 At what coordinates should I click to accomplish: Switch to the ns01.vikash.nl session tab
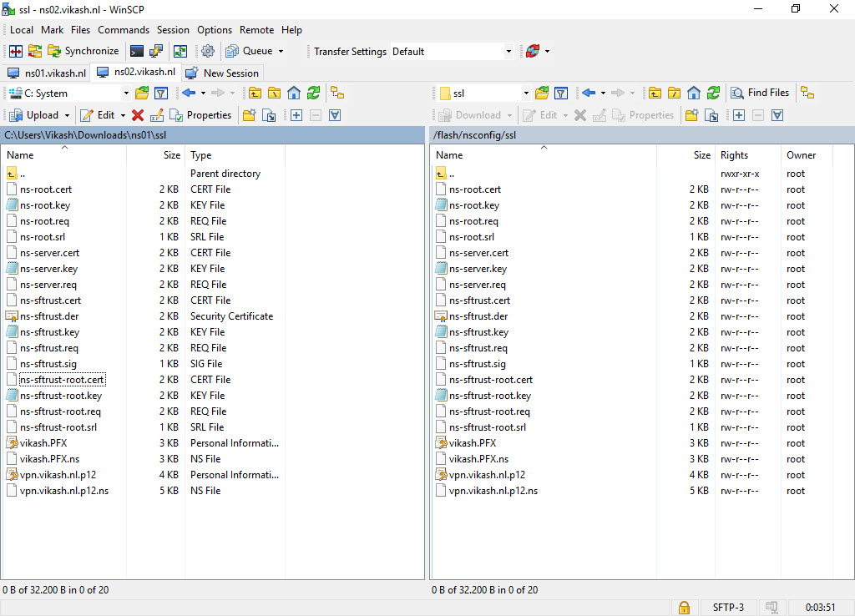point(47,73)
